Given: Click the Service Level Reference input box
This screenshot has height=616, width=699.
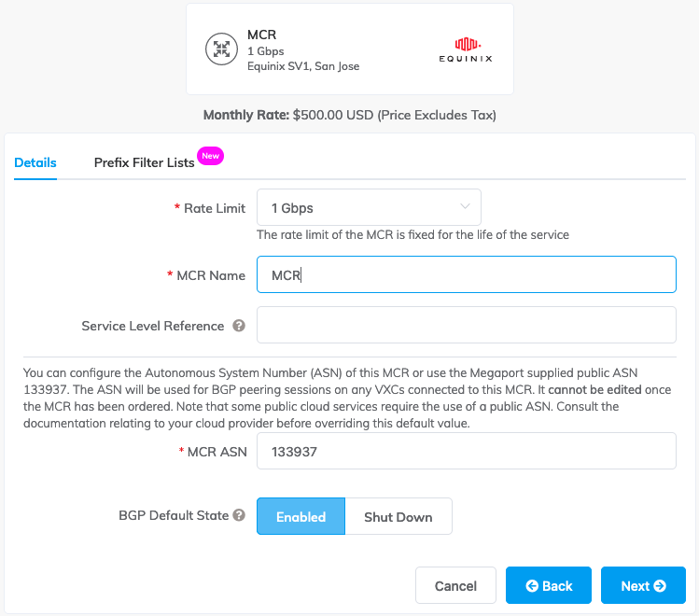Looking at the screenshot, I should 466,325.
